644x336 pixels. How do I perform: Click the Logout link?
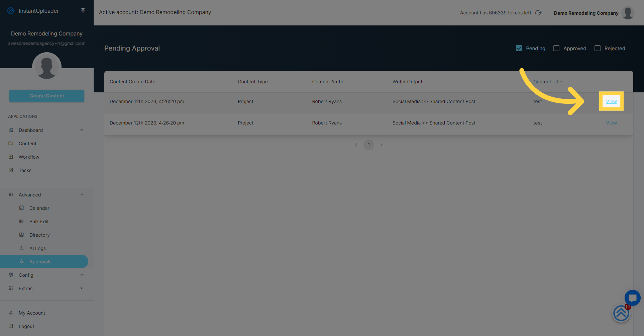pos(26,326)
